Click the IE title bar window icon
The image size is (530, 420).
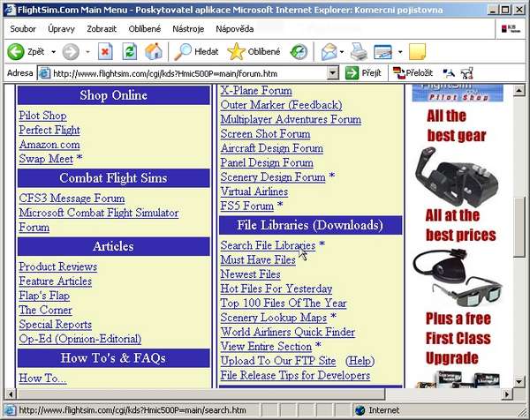pos(10,10)
